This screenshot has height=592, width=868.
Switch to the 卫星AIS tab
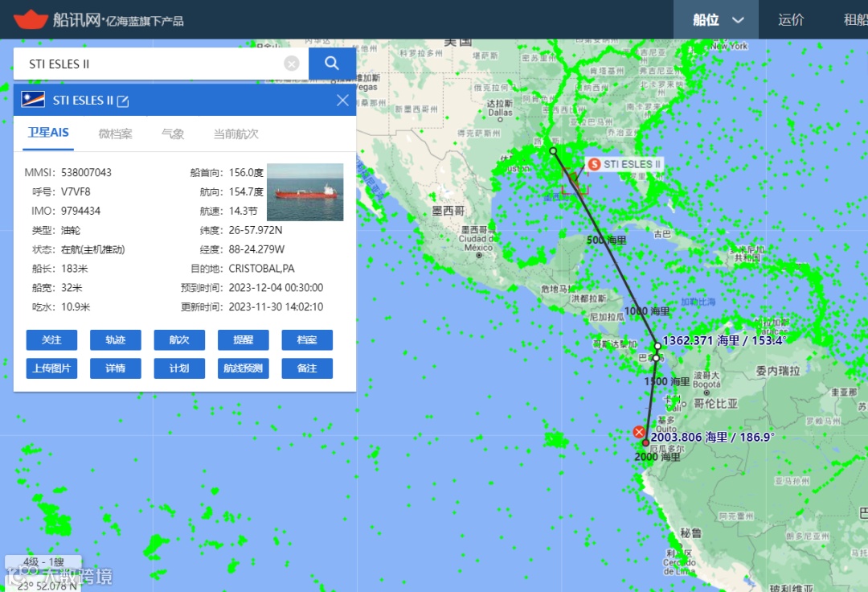[x=48, y=133]
